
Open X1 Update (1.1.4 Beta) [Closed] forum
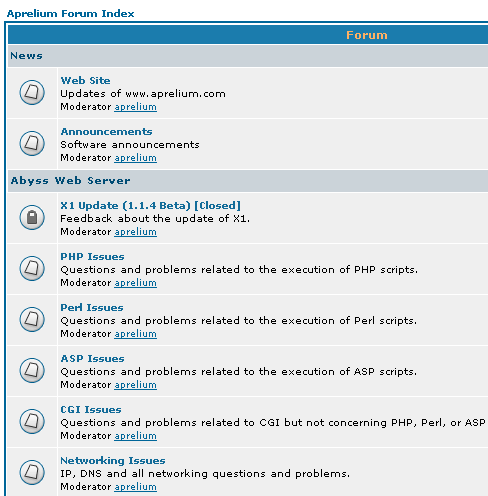pyautogui.click(x=150, y=206)
